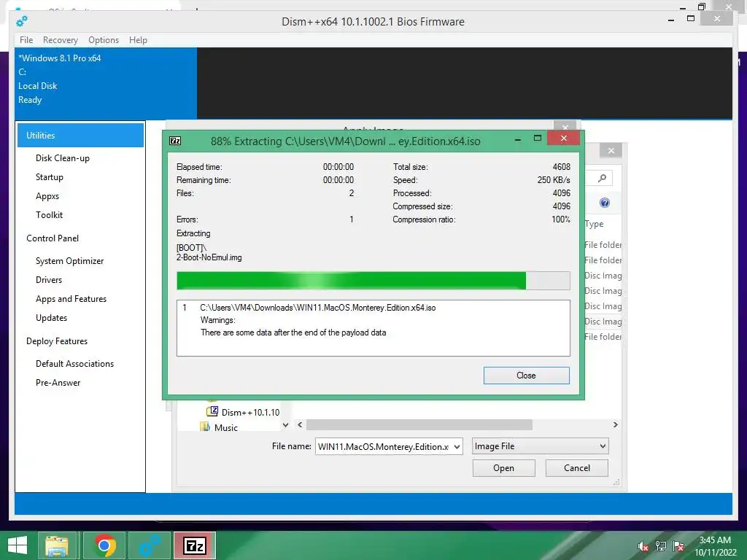
Task: Launch Google Chrome from the taskbar
Action: click(105, 545)
